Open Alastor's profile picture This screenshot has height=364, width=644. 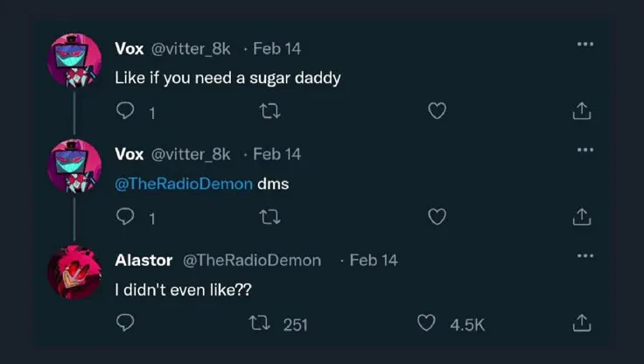pyautogui.click(x=73, y=272)
